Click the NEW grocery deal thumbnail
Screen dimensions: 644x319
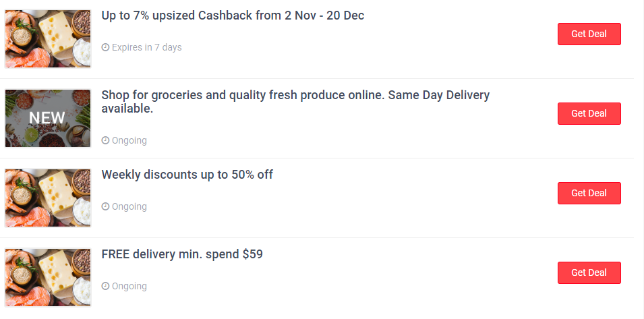click(x=48, y=118)
